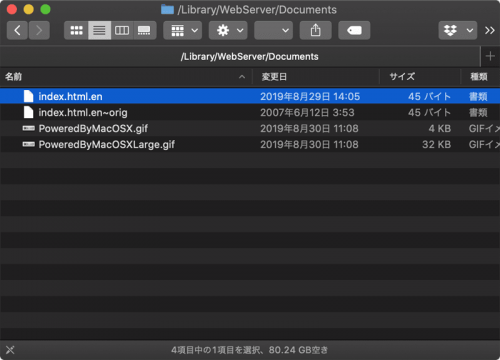This screenshot has width=500, height=360.
Task: Go forward with the right chevron button
Action: tap(39, 30)
